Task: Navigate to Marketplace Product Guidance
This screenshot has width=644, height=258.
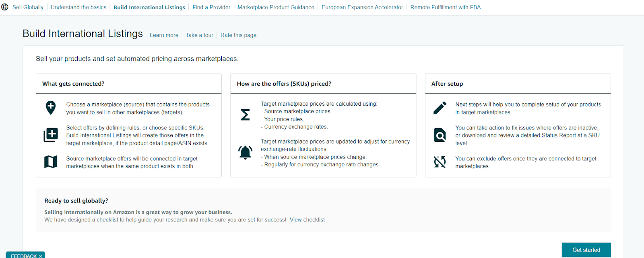Action: 276,7
